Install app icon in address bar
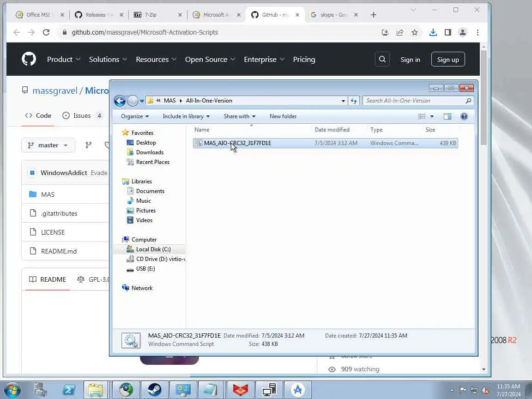 pos(385,32)
